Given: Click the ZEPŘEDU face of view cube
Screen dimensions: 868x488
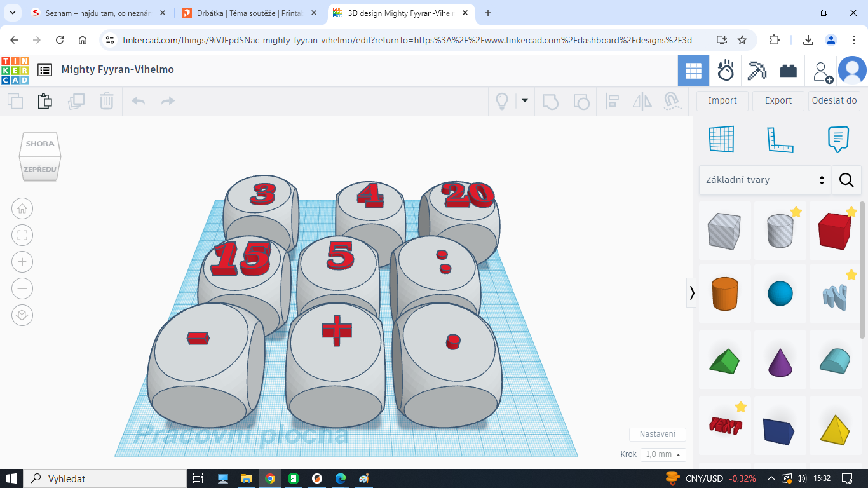Looking at the screenshot, I should click(x=40, y=170).
